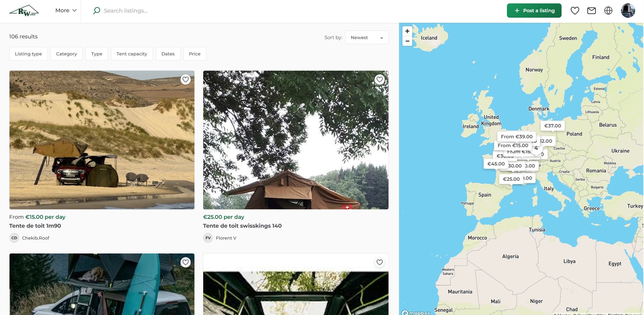The height and width of the screenshot is (315, 644).
Task: Click the FV author avatar
Action: tap(208, 238)
